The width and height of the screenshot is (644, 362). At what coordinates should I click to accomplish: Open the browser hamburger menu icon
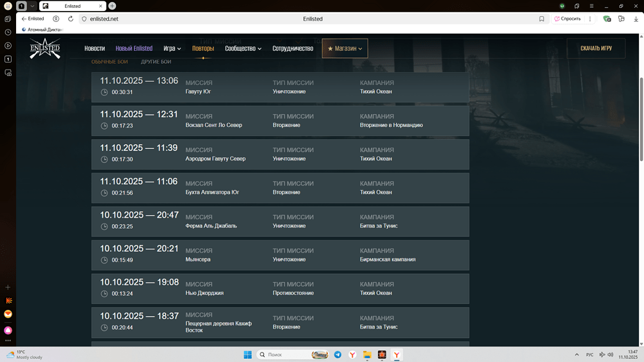tap(592, 6)
